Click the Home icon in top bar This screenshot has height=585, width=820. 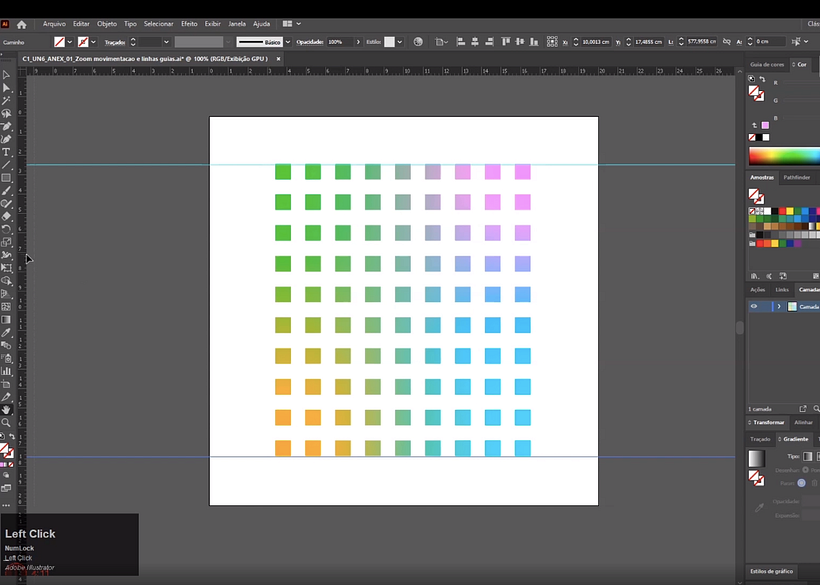[21, 24]
